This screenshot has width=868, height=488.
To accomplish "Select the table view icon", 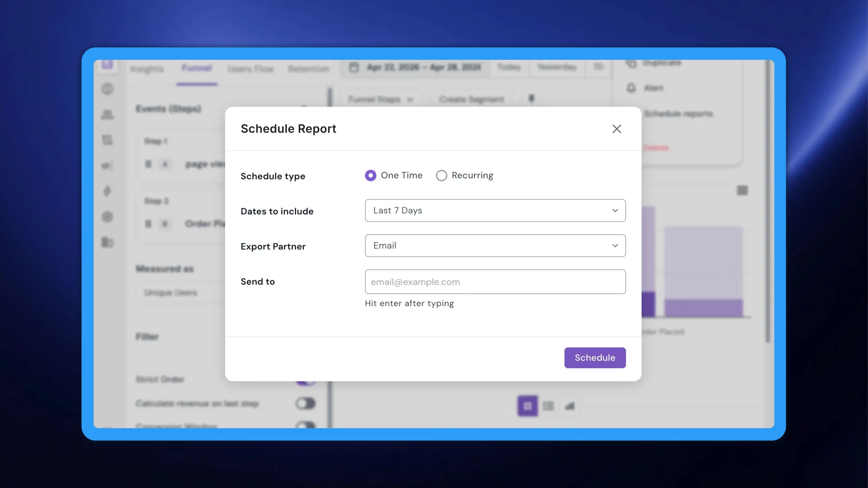I will click(548, 406).
